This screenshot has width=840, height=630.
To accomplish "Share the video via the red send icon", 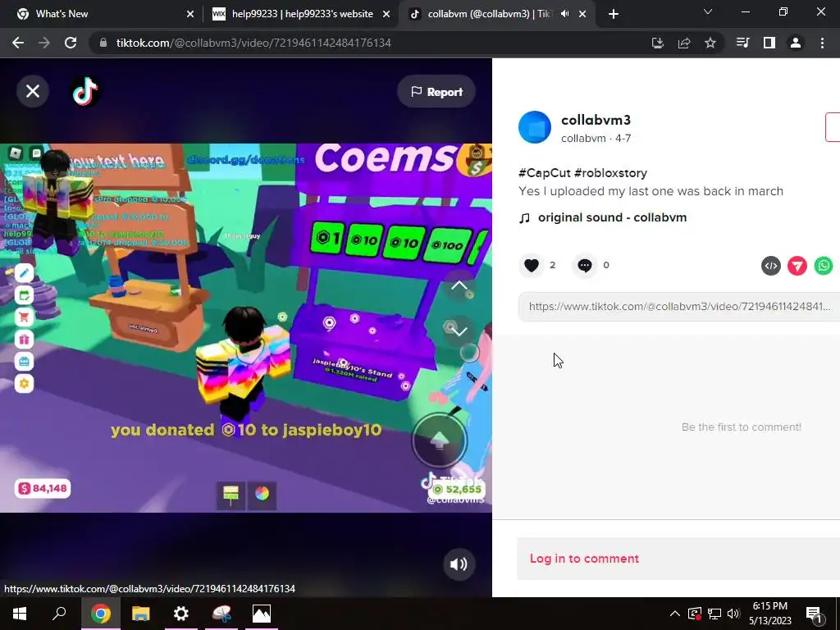I will [x=797, y=266].
